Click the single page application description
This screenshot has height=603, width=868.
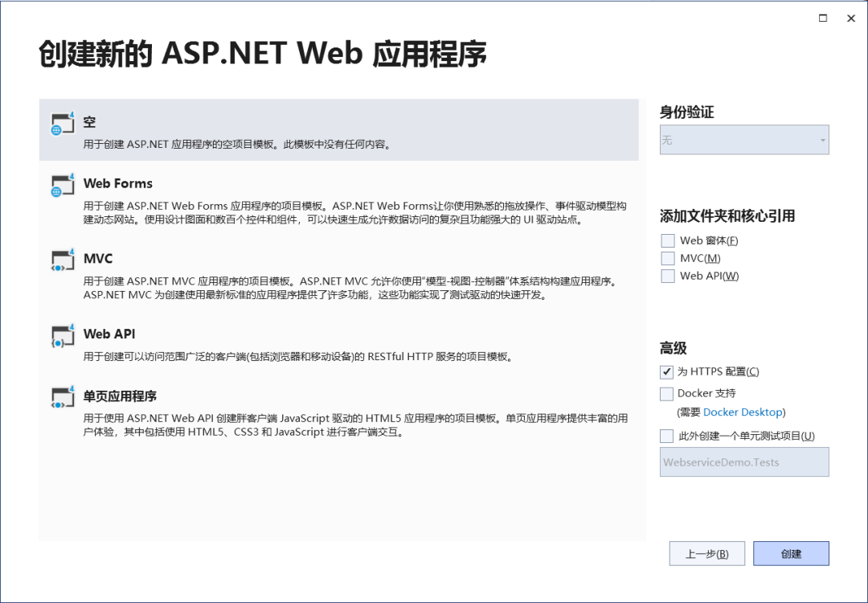pos(355,425)
